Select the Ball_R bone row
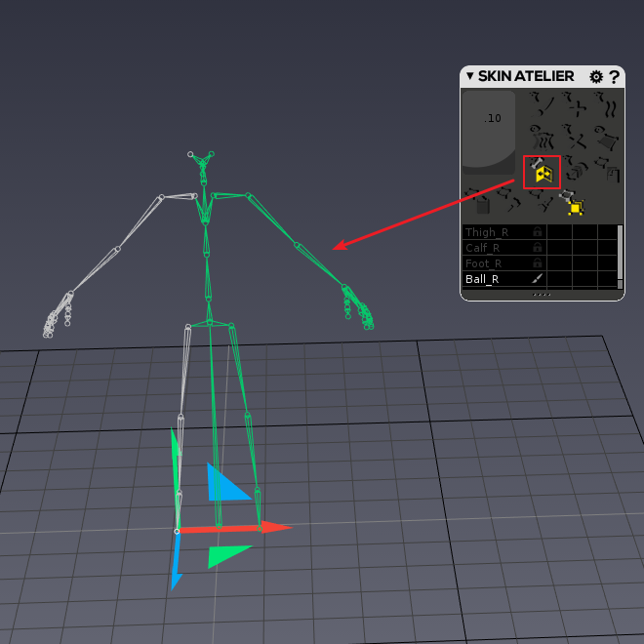The image size is (644, 644). (540, 279)
